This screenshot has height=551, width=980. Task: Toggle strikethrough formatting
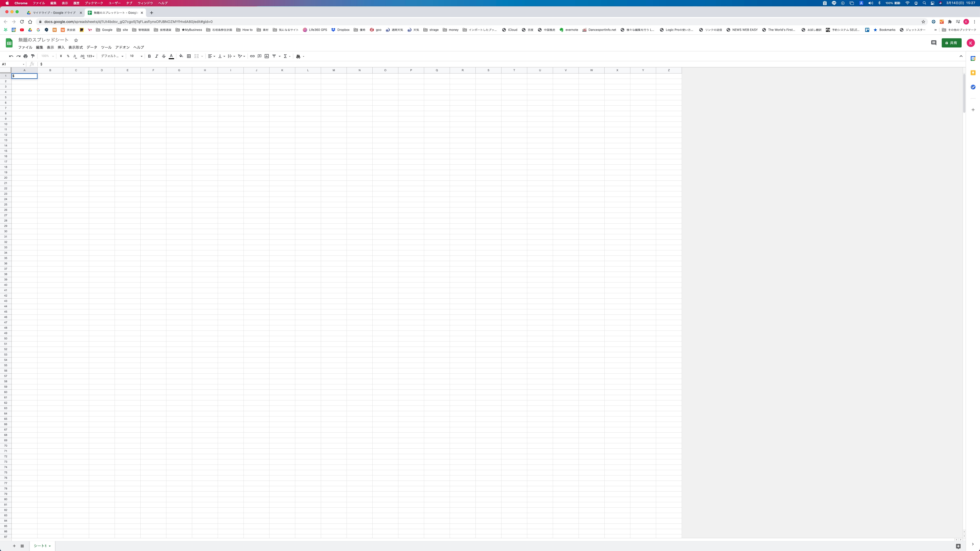click(164, 56)
